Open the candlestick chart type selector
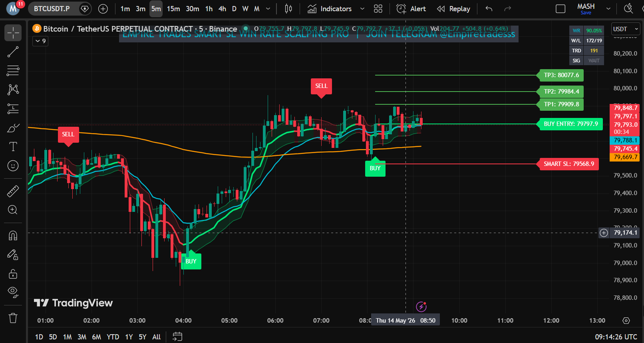This screenshot has height=343, width=644. [288, 9]
